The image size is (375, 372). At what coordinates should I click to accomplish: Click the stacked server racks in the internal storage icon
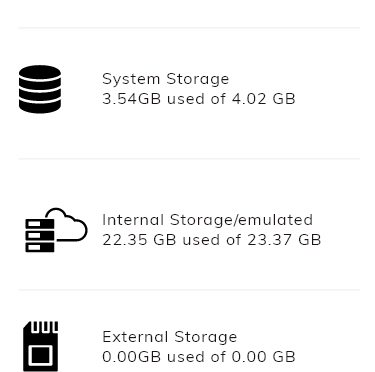coord(40,235)
